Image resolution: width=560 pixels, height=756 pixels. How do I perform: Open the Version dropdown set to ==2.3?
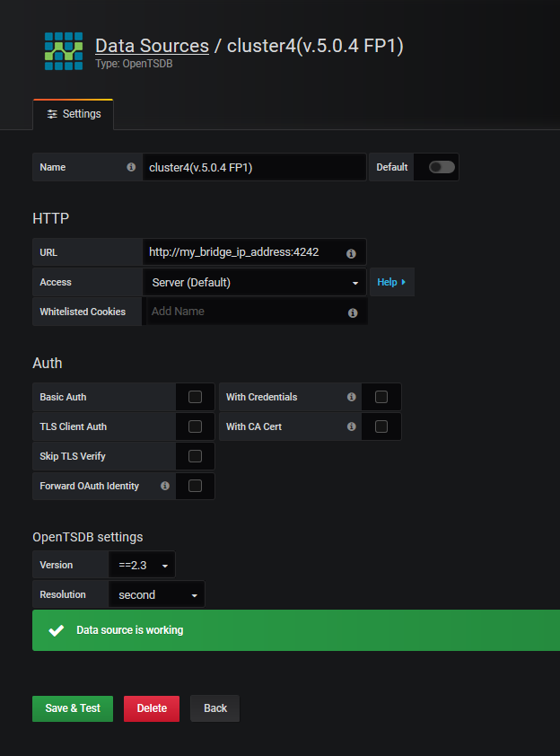142,565
